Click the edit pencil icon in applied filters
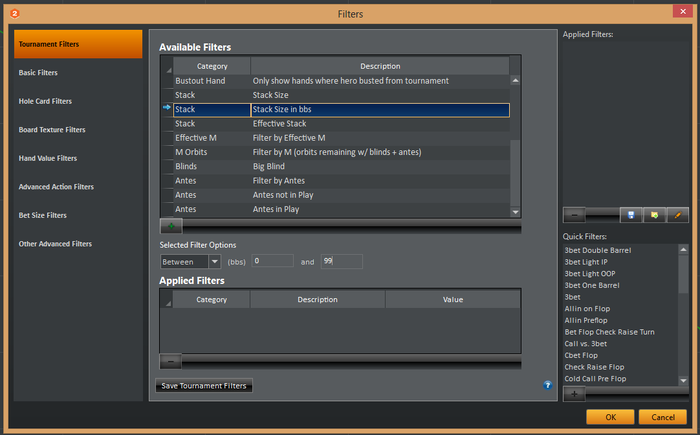The height and width of the screenshot is (435, 700). 678,215
